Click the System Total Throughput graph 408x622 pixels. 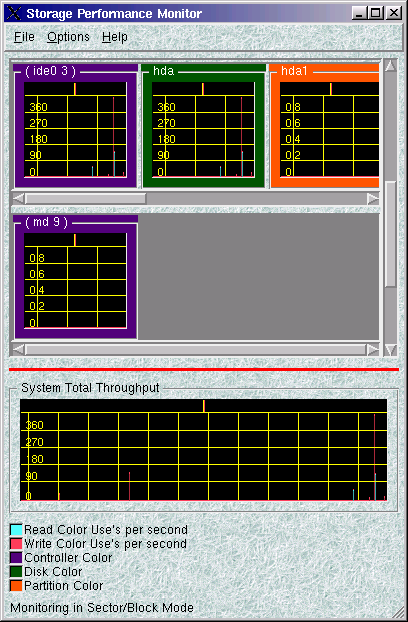(203, 450)
